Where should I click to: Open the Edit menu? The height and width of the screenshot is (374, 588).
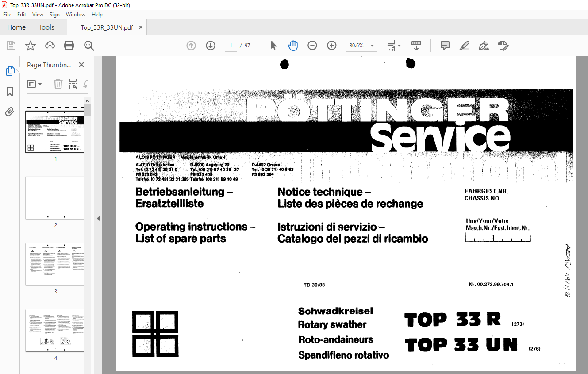click(x=22, y=15)
